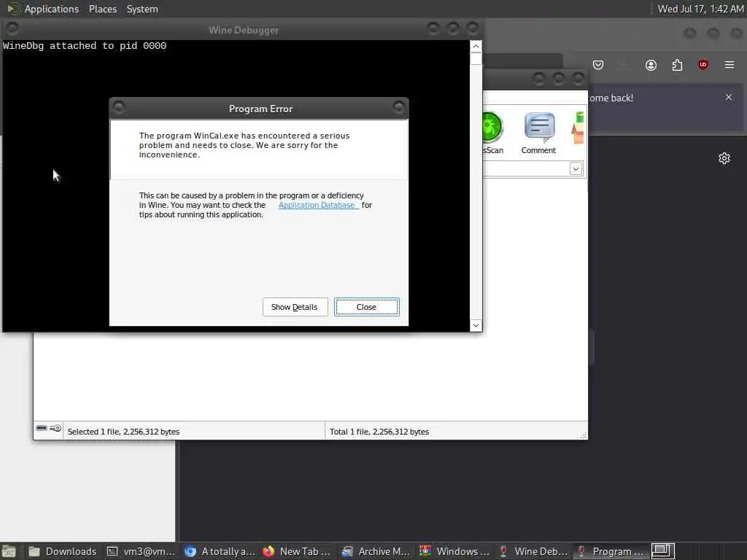Image resolution: width=747 pixels, height=560 pixels.
Task: Switch to vm3@vm terminal taskbar item
Action: point(140,551)
